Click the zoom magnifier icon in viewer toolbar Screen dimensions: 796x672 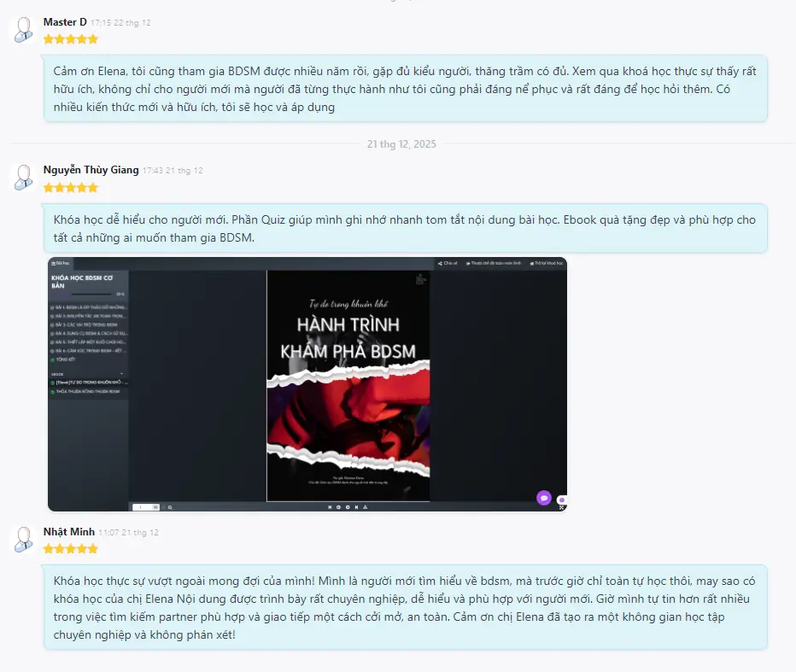[170, 507]
